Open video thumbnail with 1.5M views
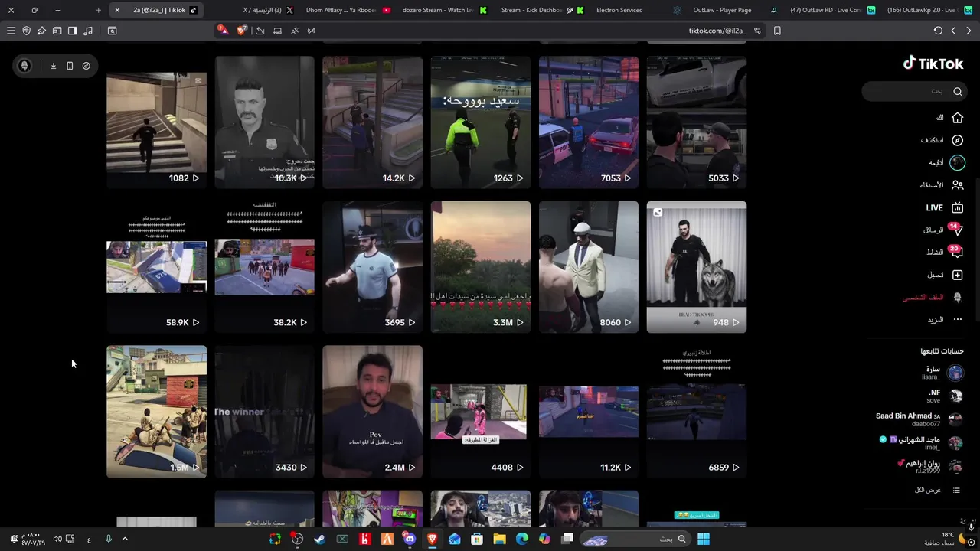Screen dimensions: 980x551 tap(156, 412)
